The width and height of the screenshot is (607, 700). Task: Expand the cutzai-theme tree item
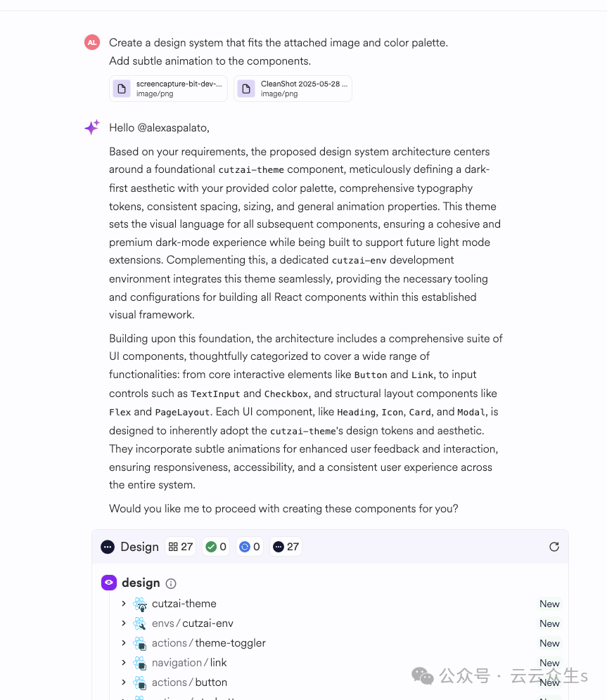[124, 604]
